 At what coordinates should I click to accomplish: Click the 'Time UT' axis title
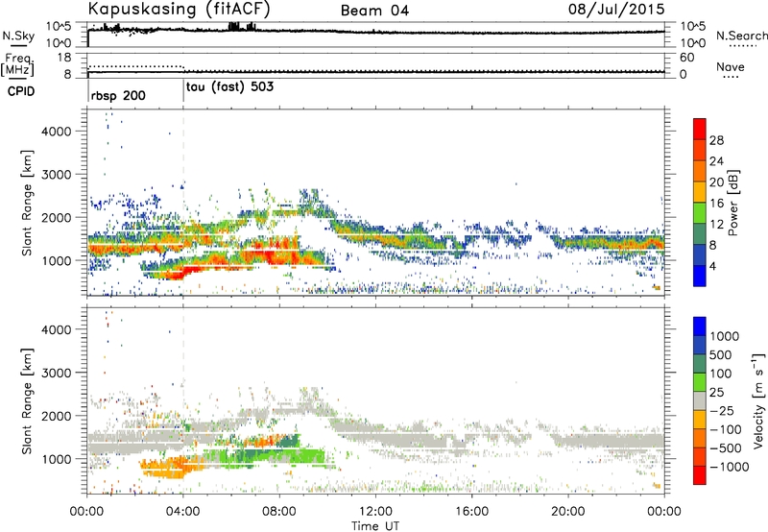point(375,526)
